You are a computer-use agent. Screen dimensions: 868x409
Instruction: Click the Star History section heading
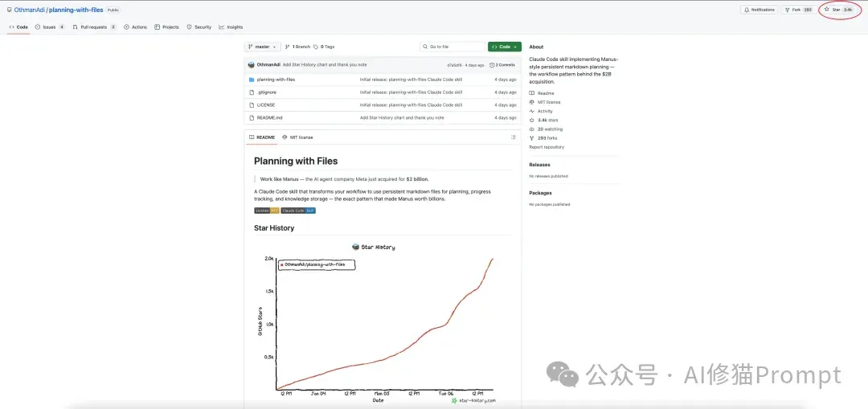[274, 228]
